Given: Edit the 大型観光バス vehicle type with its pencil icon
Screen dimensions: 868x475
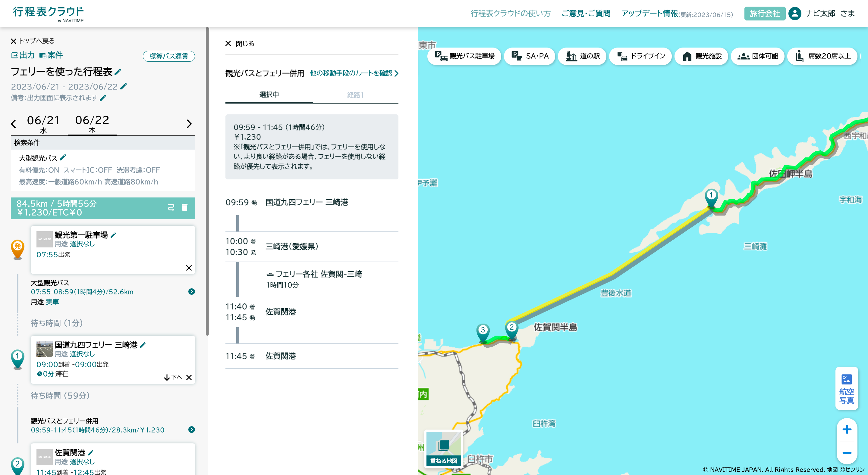Looking at the screenshot, I should [63, 157].
